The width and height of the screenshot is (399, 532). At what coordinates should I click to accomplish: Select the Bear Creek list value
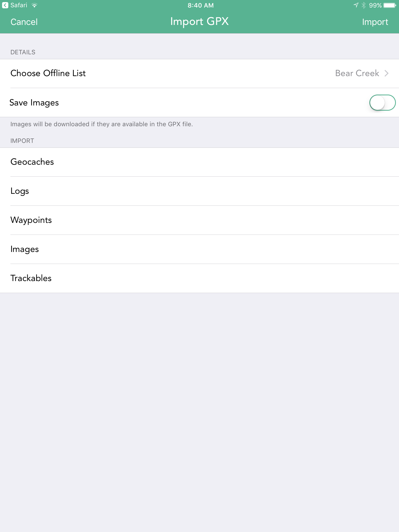pos(357,73)
